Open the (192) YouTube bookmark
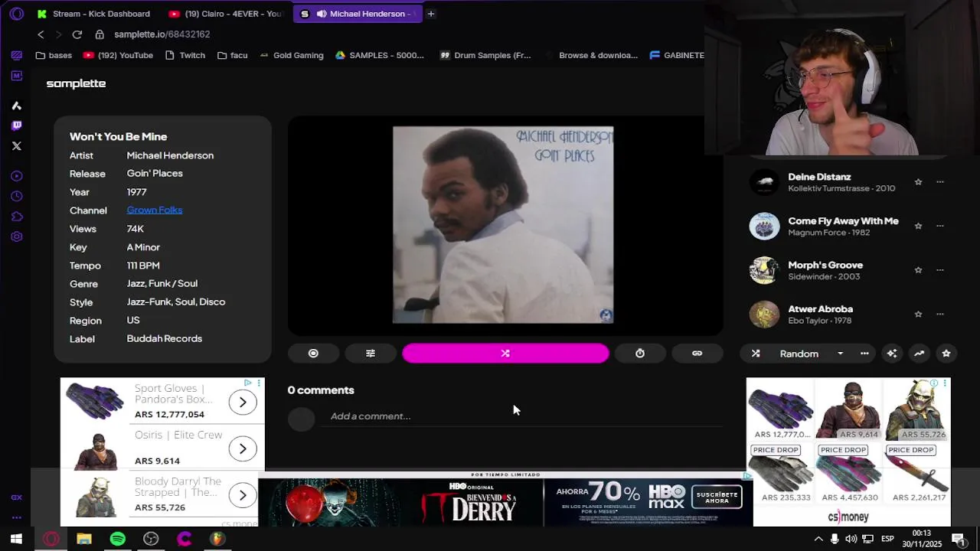Image resolution: width=980 pixels, height=551 pixels. (118, 55)
